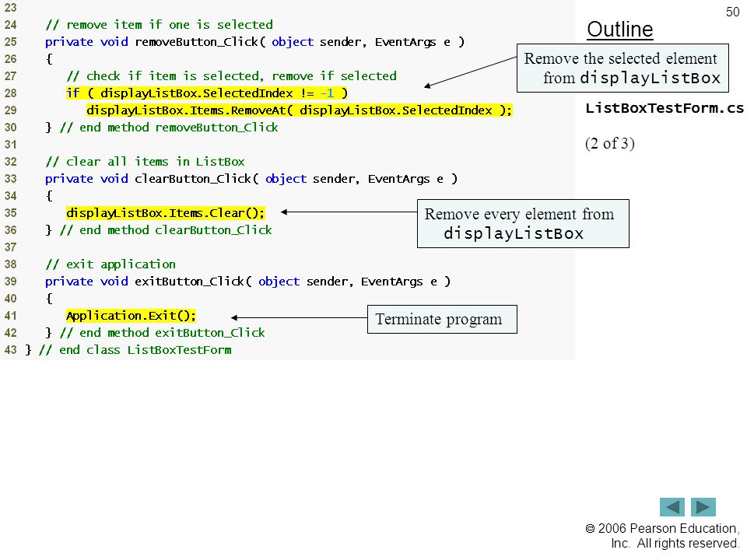Click the '// check if item is selected' comment
Viewport: 747px width, 560px height.
(x=232, y=76)
